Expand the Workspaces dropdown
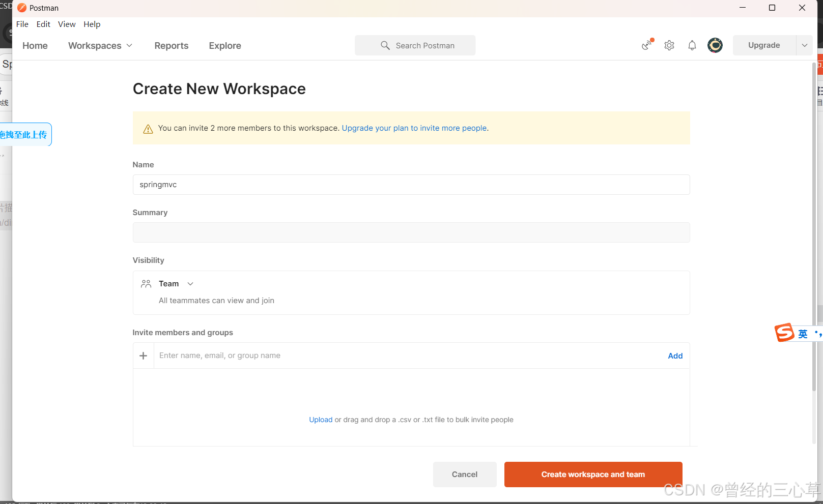 [100, 46]
